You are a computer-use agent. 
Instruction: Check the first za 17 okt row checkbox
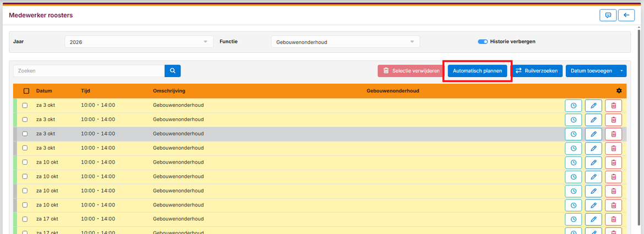(x=25, y=219)
